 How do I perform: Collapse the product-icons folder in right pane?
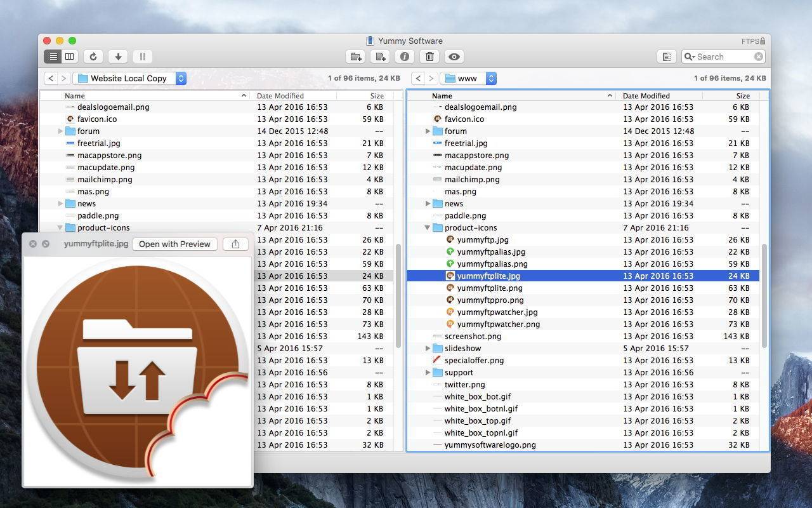point(428,228)
